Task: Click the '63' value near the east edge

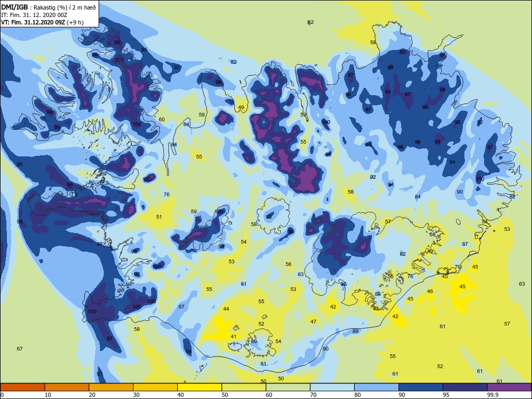Action: click(522, 284)
